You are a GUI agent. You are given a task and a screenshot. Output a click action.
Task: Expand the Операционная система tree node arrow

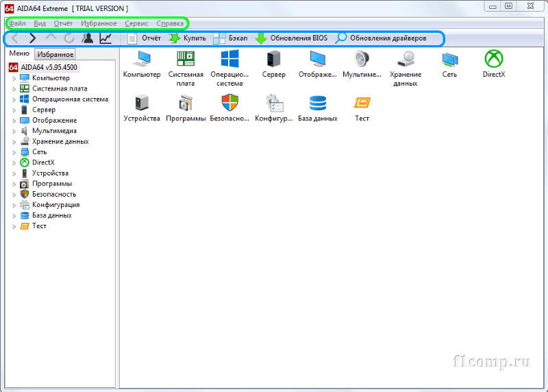14,99
